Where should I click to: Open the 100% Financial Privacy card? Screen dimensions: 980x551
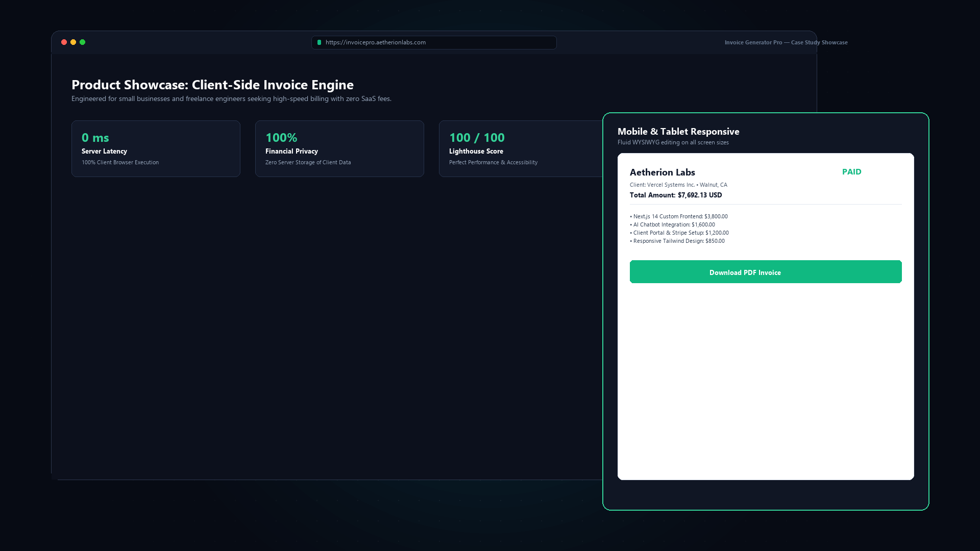339,148
